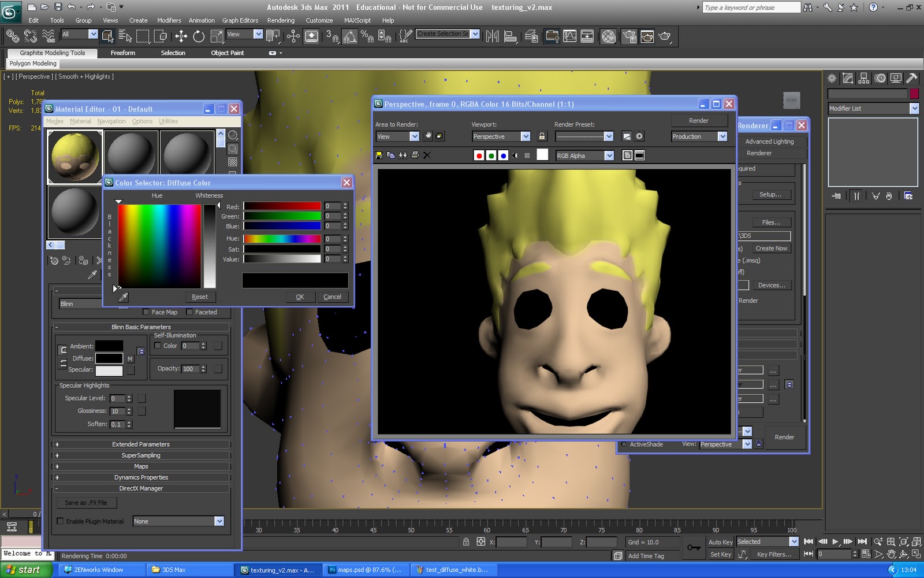This screenshot has width=924, height=578.
Task: Select the Select and Link tool
Action: (x=12, y=36)
